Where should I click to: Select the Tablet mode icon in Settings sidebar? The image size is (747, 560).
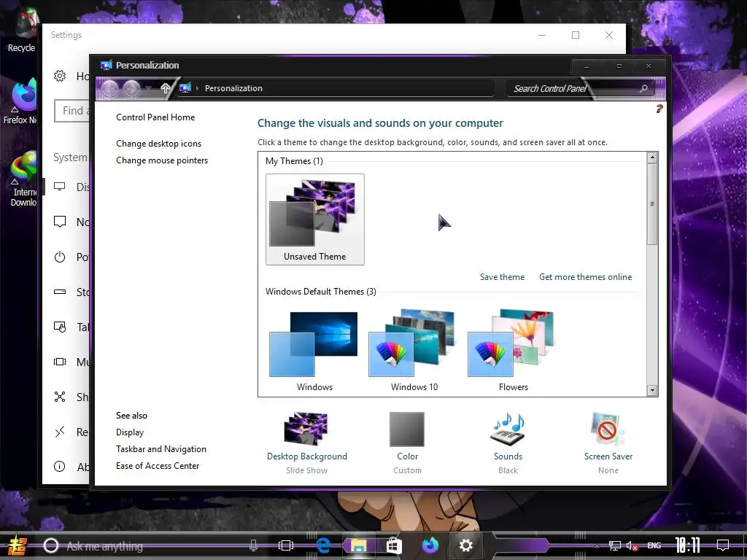(x=60, y=327)
